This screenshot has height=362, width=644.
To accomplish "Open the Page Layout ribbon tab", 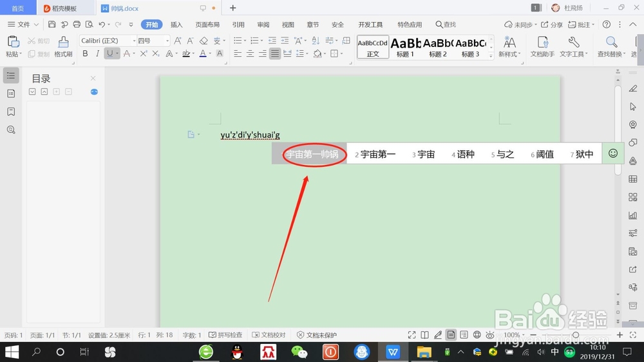I will (x=207, y=24).
